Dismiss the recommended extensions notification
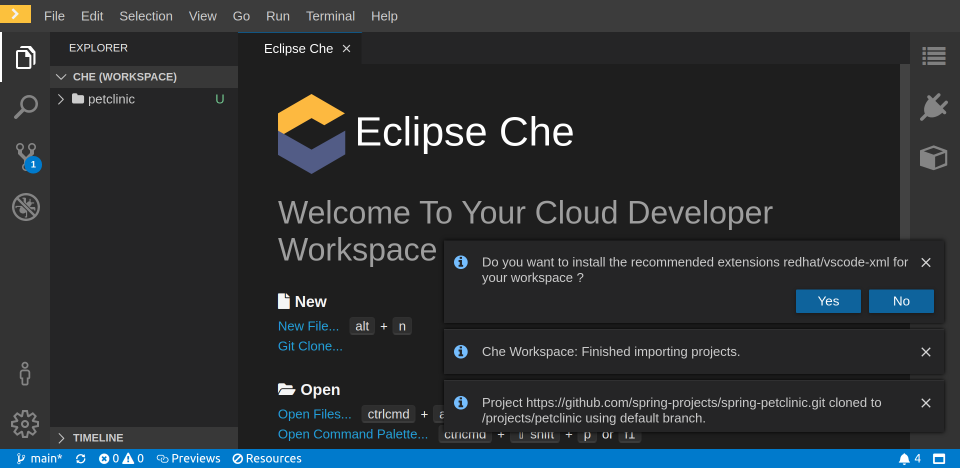The height and width of the screenshot is (468, 960). pos(926,262)
